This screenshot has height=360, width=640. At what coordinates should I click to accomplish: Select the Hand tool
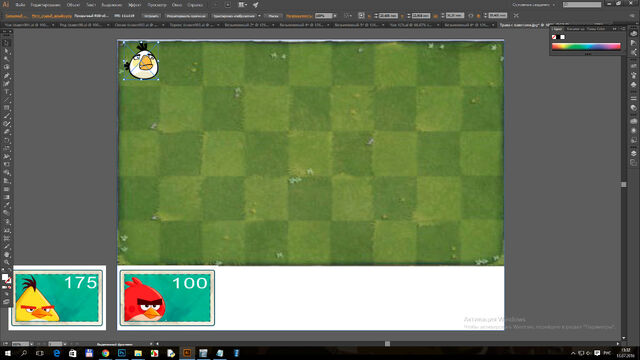coord(7,254)
